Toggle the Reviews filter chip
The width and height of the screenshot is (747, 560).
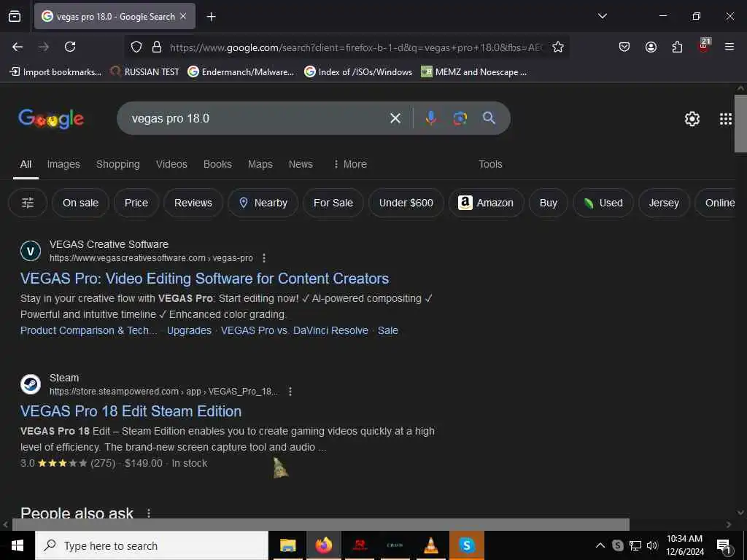[x=193, y=203]
